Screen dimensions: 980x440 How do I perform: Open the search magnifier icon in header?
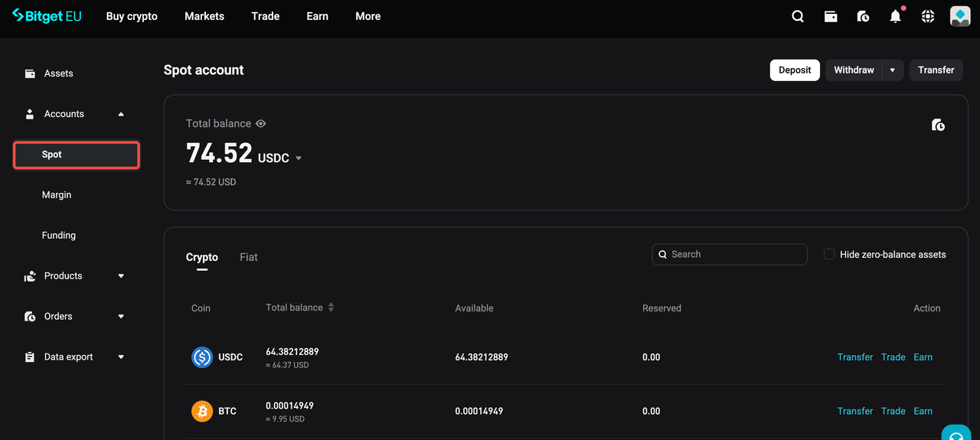(x=798, y=16)
